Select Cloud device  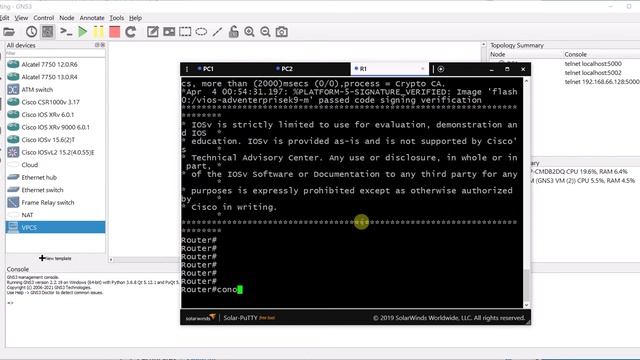tap(55, 165)
